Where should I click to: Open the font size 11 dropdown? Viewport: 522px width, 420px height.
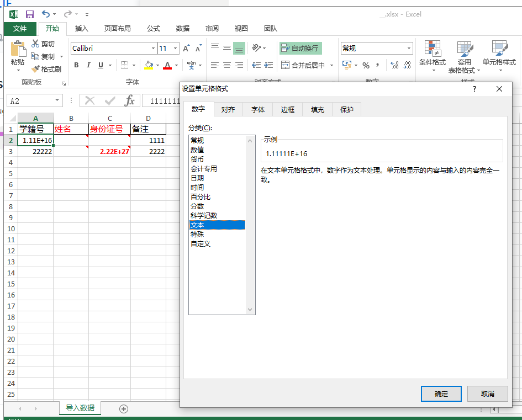pyautogui.click(x=175, y=48)
